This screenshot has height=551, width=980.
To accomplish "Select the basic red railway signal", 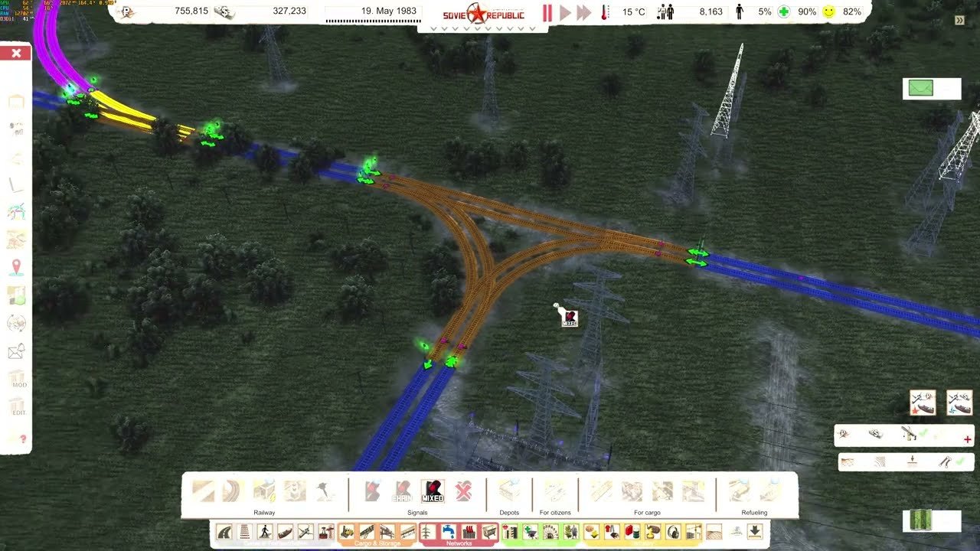I will point(372,491).
